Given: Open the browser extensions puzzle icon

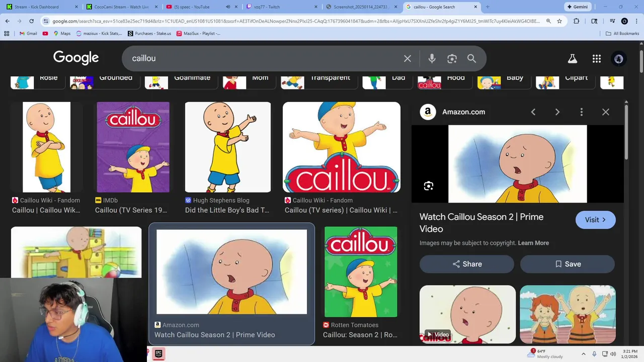Looking at the screenshot, I should pyautogui.click(x=577, y=21).
